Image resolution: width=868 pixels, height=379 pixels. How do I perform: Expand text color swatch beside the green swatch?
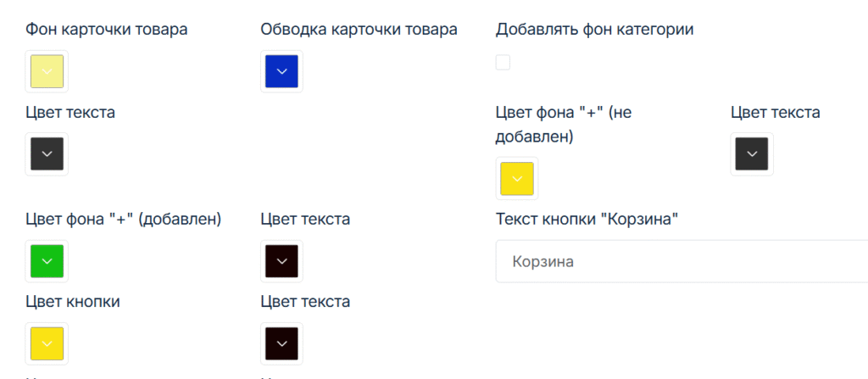coord(281,261)
